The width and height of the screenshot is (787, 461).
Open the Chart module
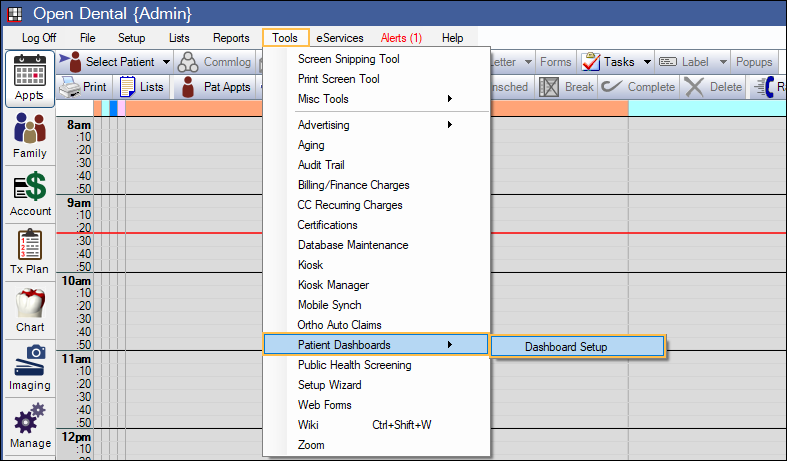(30, 310)
